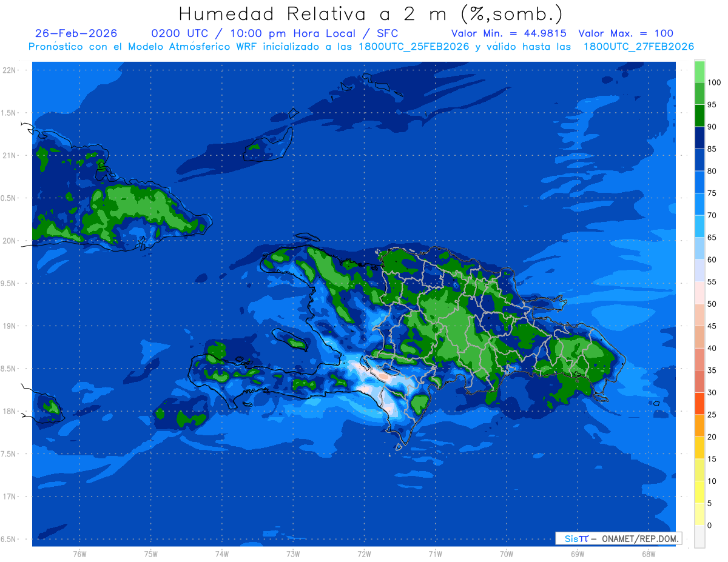The width and height of the screenshot is (728, 562).
Task: Click the legend value '30'
Action: click(712, 392)
